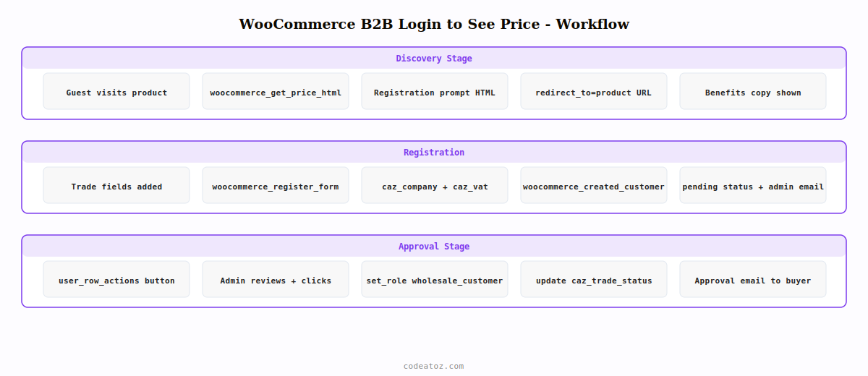Click the 'Discovery Stage' header
The width and height of the screenshot is (868, 376).
point(434,59)
